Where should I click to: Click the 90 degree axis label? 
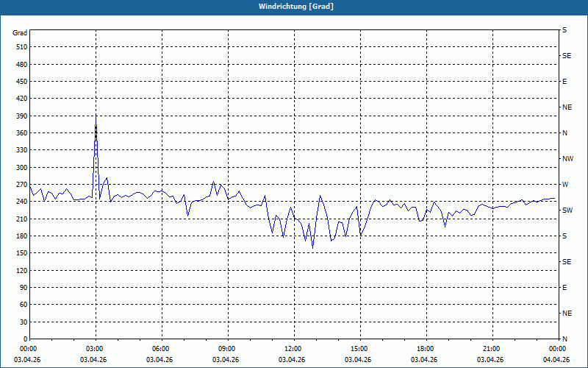click(24, 288)
